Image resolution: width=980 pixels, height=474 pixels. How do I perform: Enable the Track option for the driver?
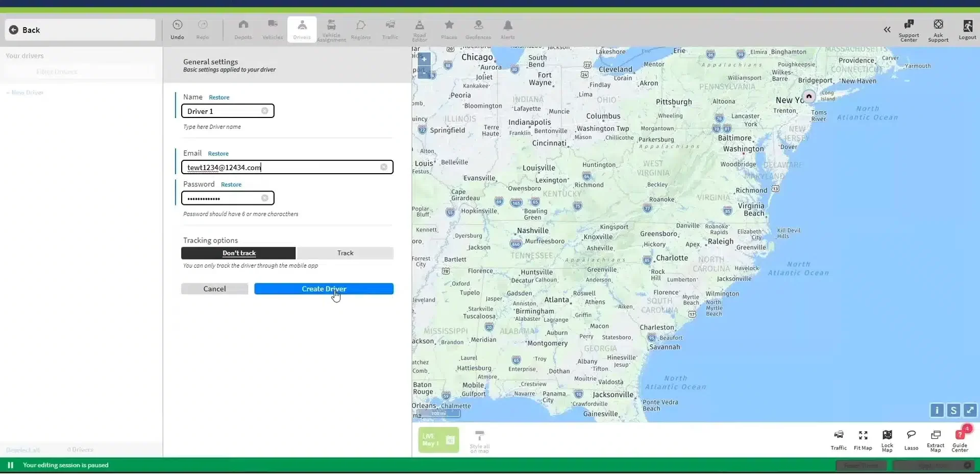[345, 253]
